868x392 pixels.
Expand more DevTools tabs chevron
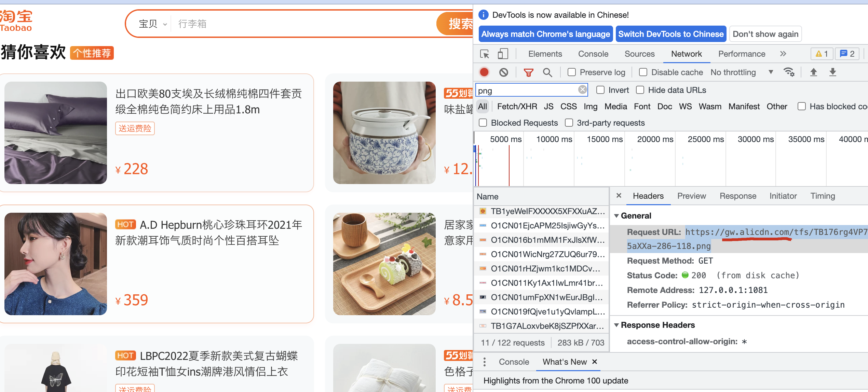click(783, 54)
